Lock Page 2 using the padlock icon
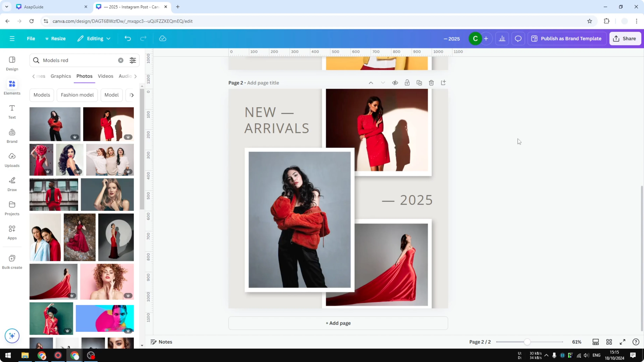Screen dimensions: 644x362 (407, 82)
